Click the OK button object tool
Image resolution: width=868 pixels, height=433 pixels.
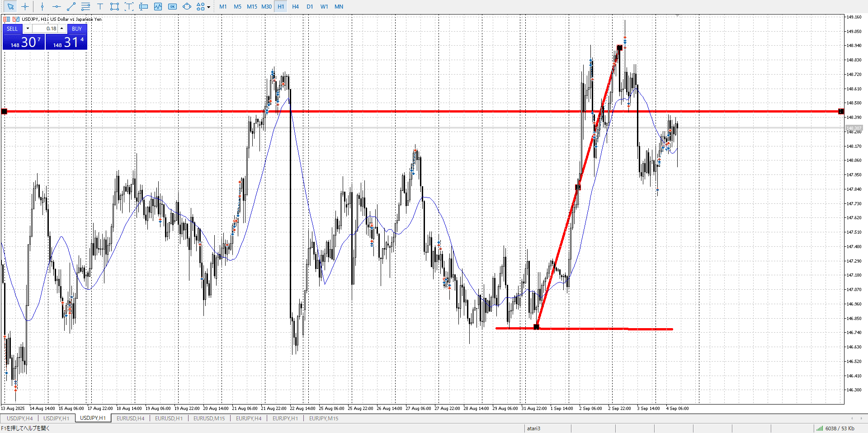point(172,6)
